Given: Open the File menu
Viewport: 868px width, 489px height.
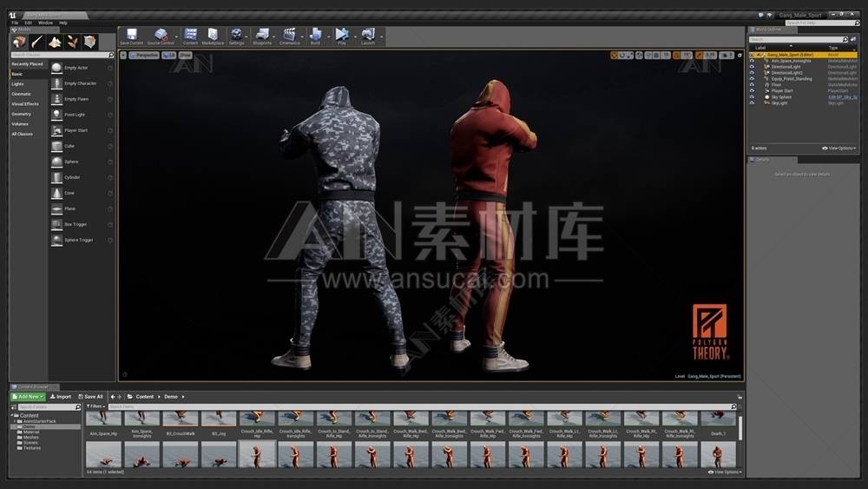Looking at the screenshot, I should point(15,23).
